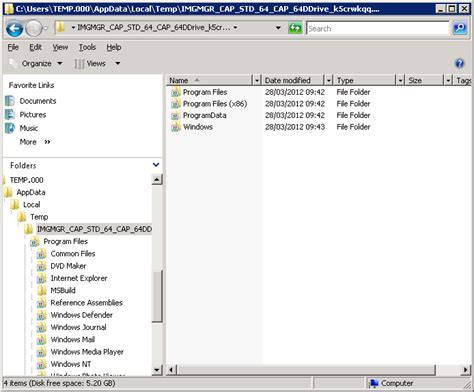Viewport: 474px width, 392px height.
Task: Open the Name column filter dropdown
Action: point(257,80)
